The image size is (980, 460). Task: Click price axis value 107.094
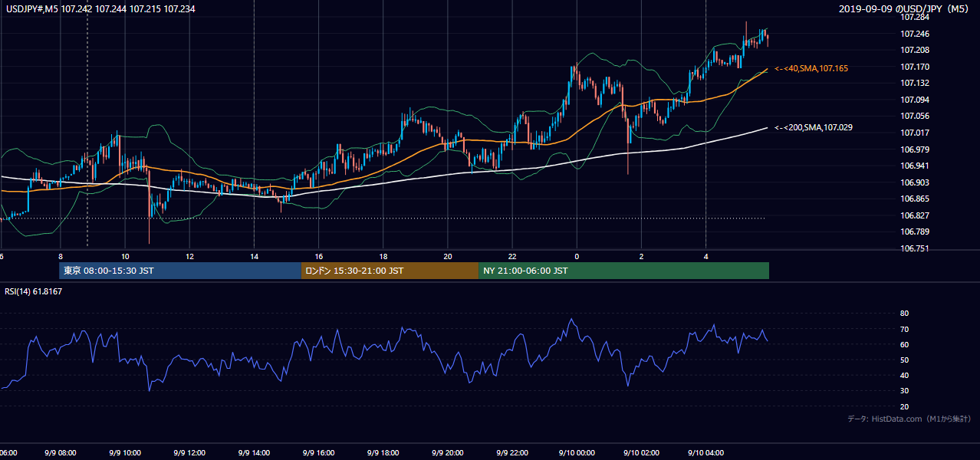(915, 100)
